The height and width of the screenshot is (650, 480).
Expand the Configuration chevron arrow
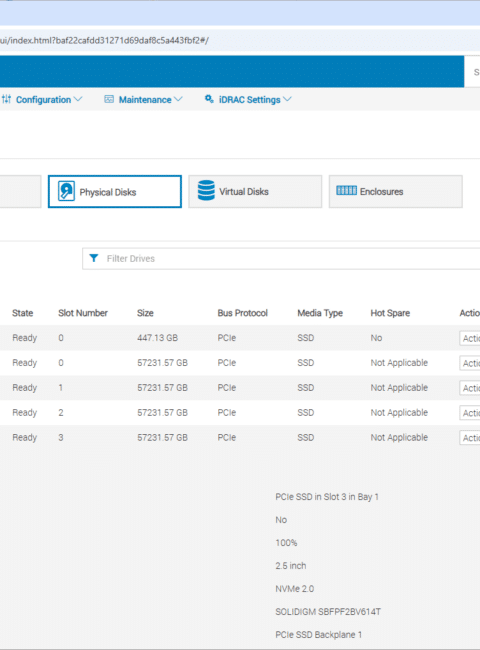(x=78, y=99)
